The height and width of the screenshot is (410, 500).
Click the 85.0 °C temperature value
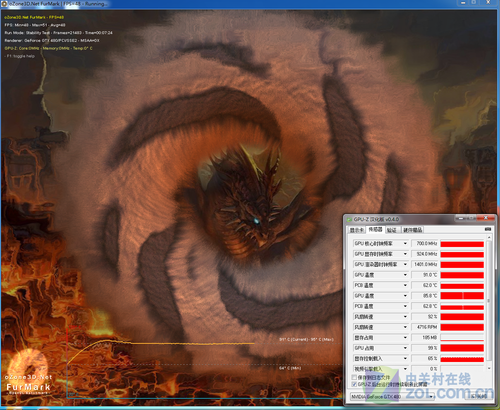coord(425,296)
